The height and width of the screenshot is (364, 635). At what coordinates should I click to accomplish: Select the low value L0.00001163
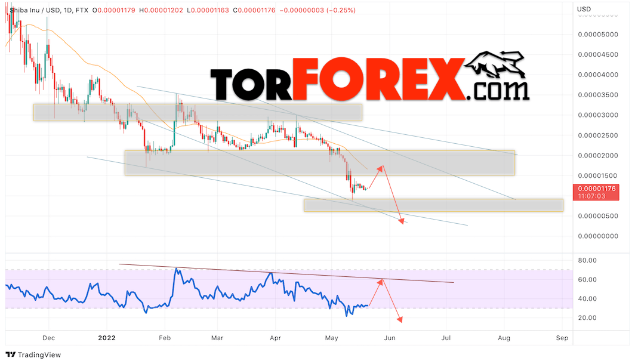pyautogui.click(x=208, y=10)
